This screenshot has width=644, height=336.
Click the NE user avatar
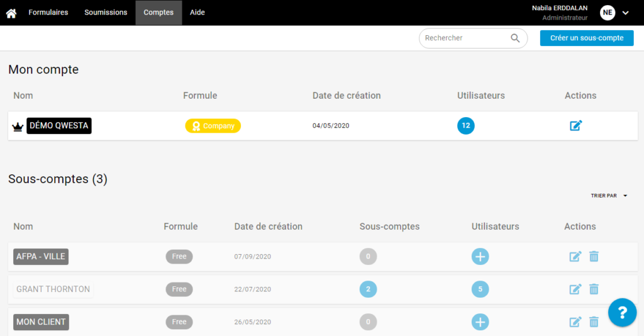[x=608, y=13]
